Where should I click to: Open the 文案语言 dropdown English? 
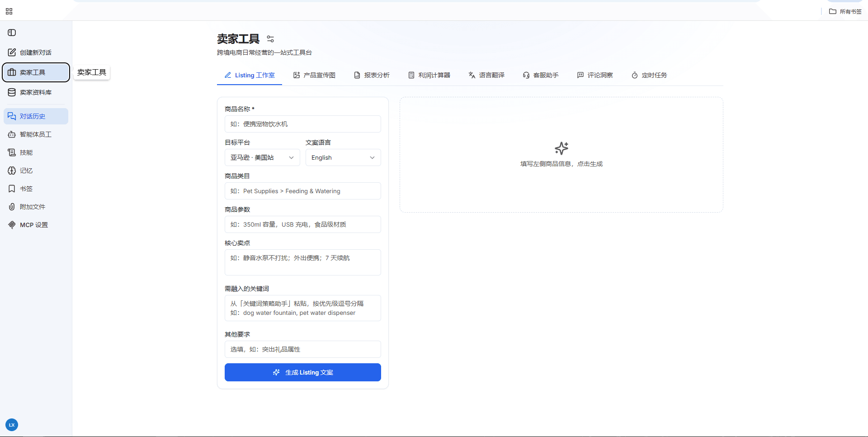(343, 157)
